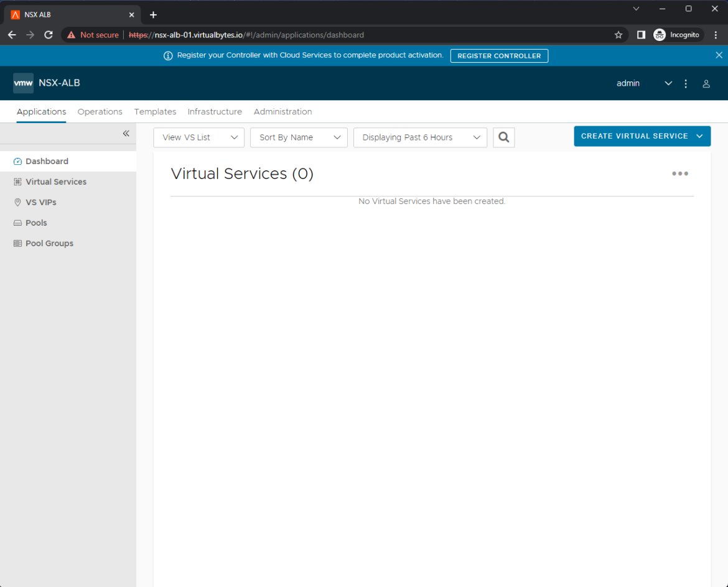The image size is (728, 587).
Task: Dismiss the registration banner with X
Action: pyautogui.click(x=719, y=55)
